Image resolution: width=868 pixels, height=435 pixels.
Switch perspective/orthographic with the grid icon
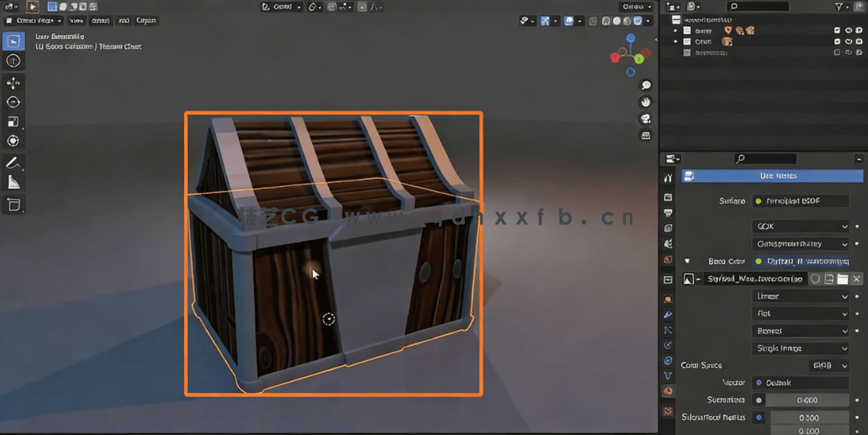645,135
